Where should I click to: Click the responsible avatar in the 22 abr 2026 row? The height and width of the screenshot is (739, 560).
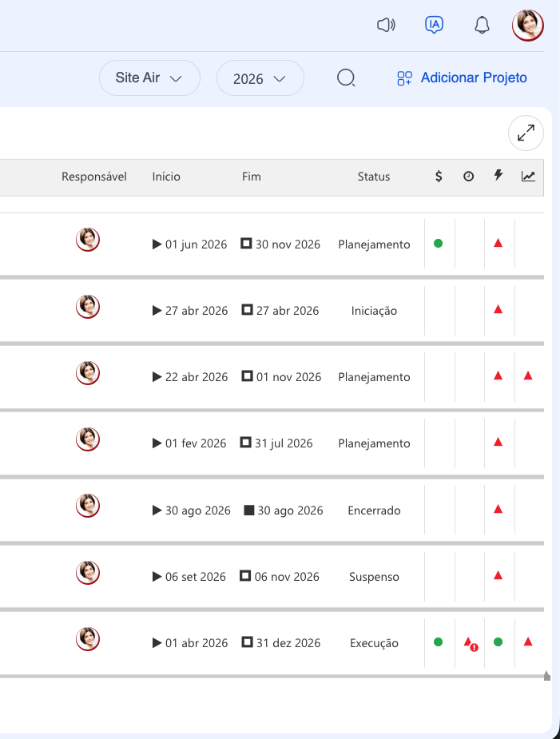pos(88,373)
